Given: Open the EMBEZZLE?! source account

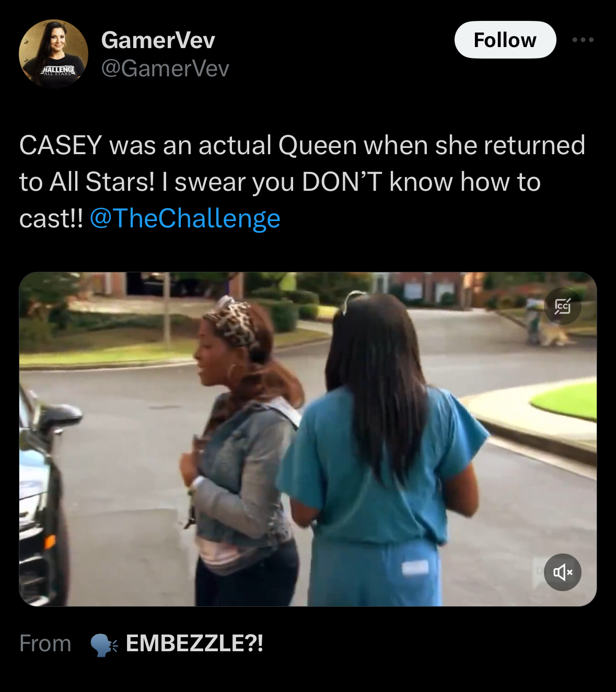Looking at the screenshot, I should (x=194, y=643).
